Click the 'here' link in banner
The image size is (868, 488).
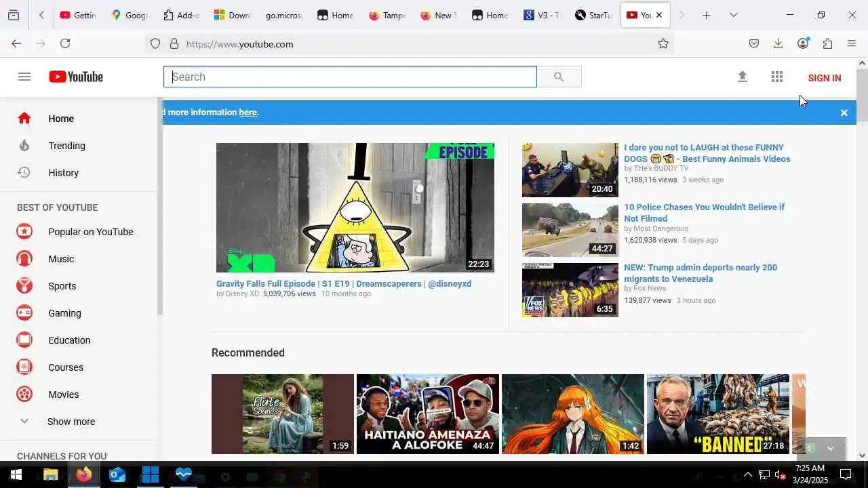[248, 113]
